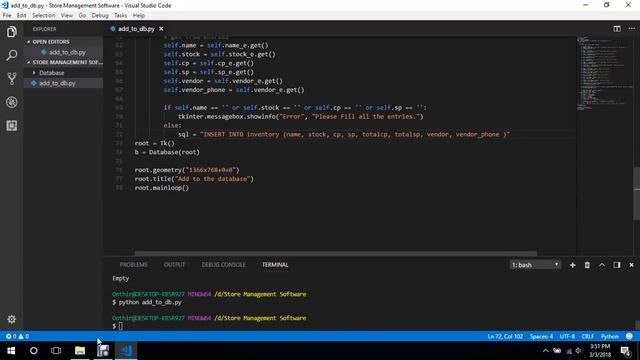Click the feedback smiley in status bar
This screenshot has width=640, height=360.
tap(629, 336)
